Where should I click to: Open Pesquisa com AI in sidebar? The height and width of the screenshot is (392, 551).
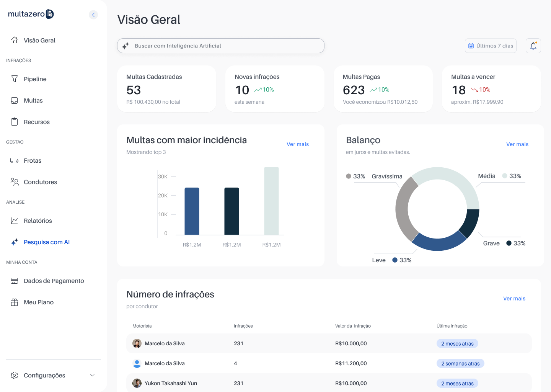[x=47, y=242]
